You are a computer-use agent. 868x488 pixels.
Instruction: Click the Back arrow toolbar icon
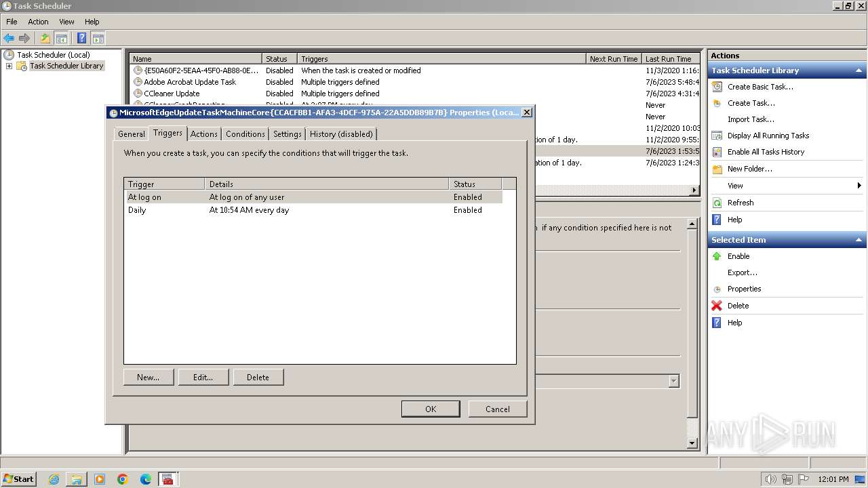tap(9, 38)
